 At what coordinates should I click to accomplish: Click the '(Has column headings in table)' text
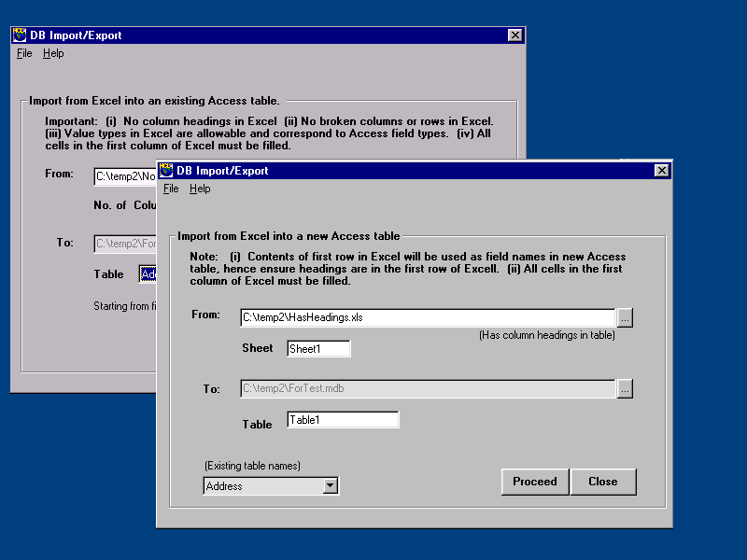(547, 335)
